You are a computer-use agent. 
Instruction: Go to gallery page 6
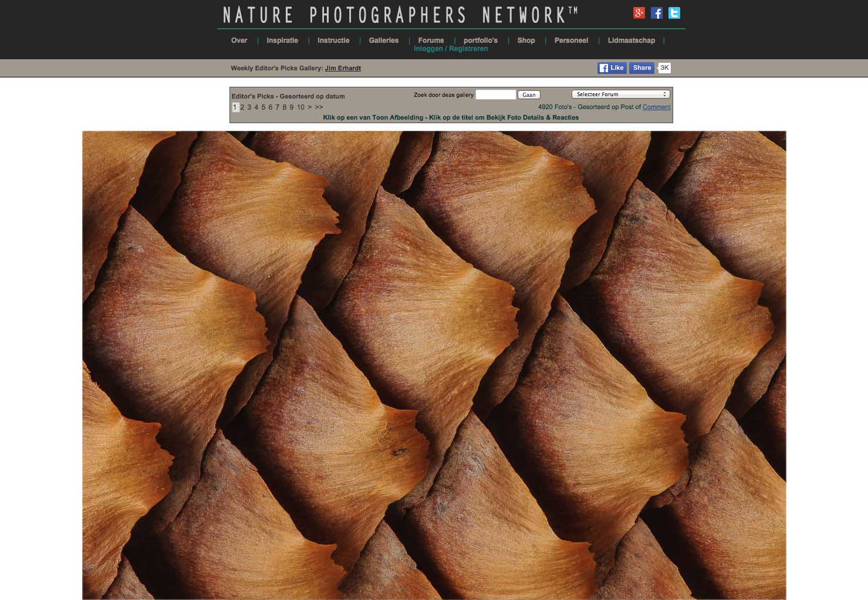click(x=270, y=107)
